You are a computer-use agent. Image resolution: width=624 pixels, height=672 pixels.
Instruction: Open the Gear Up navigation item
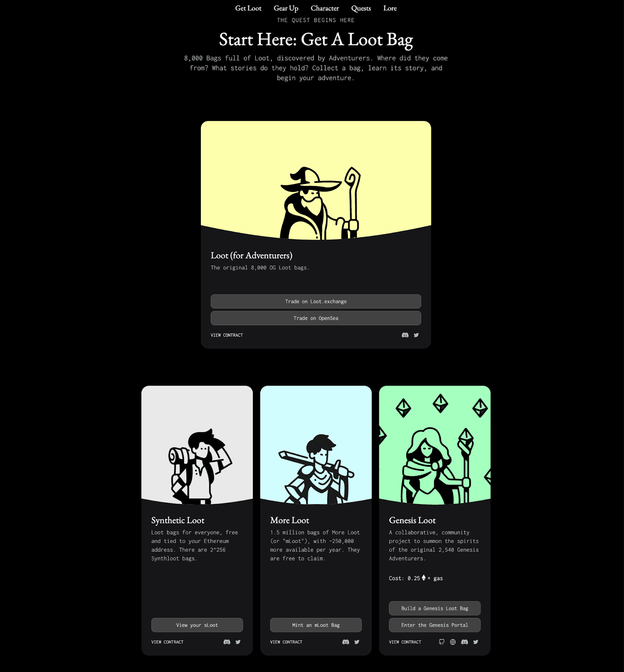tap(286, 8)
